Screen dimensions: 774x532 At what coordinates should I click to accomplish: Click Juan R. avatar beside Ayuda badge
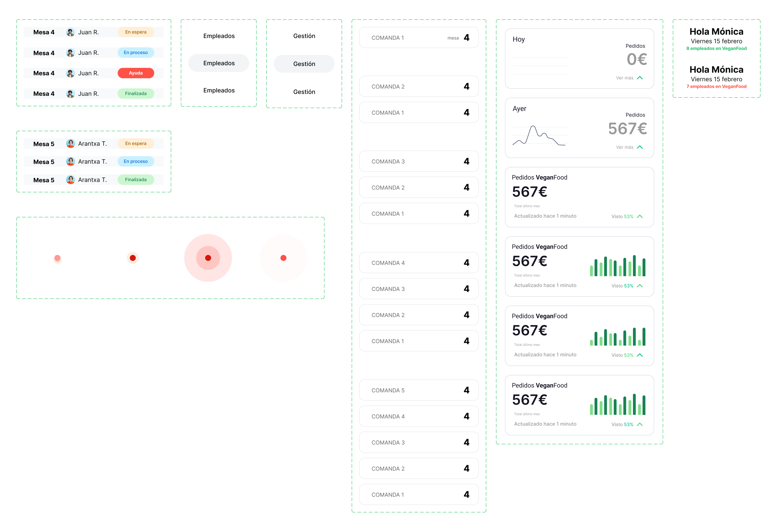(70, 73)
